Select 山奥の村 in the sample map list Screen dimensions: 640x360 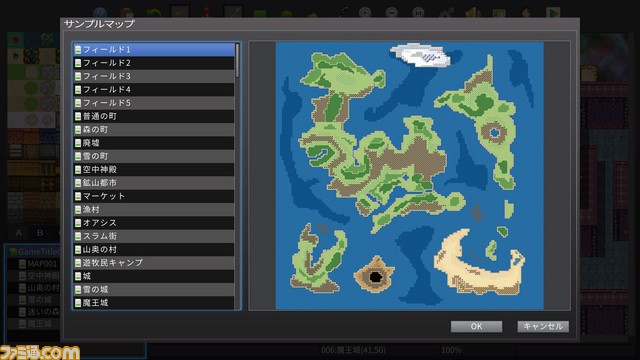(x=154, y=249)
